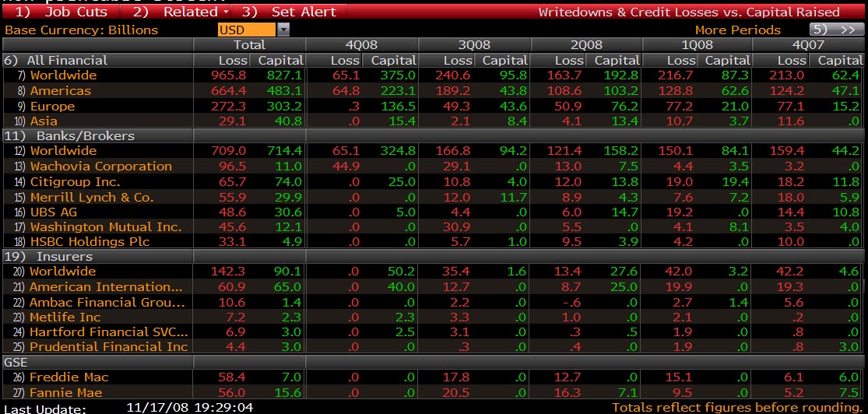
Task: Click the 4Q08 column header
Action: pos(361,45)
